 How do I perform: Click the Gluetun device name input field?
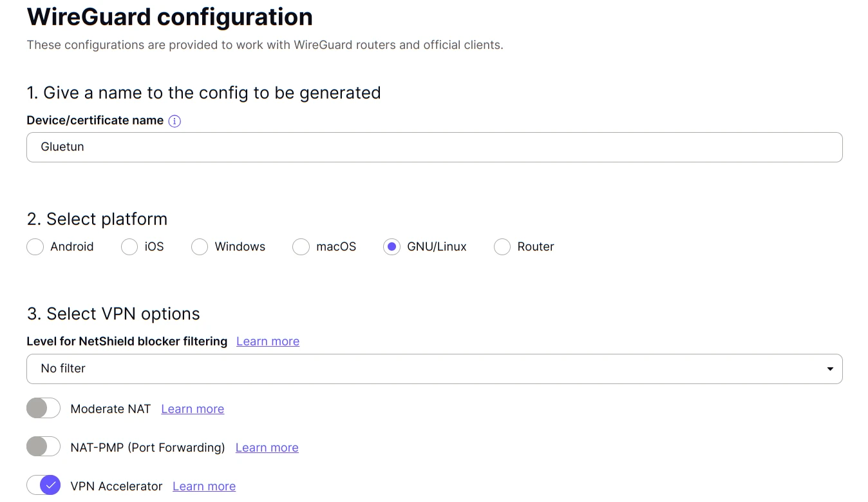434,147
